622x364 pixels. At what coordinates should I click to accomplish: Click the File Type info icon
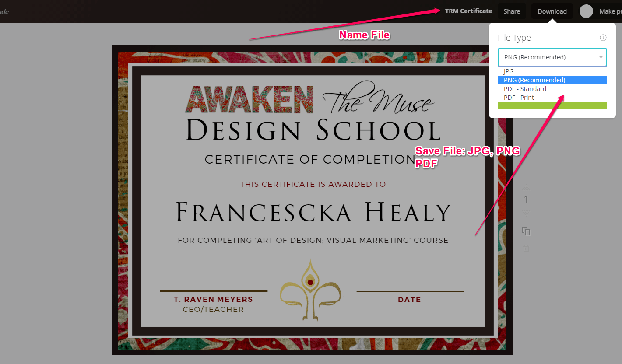(603, 38)
